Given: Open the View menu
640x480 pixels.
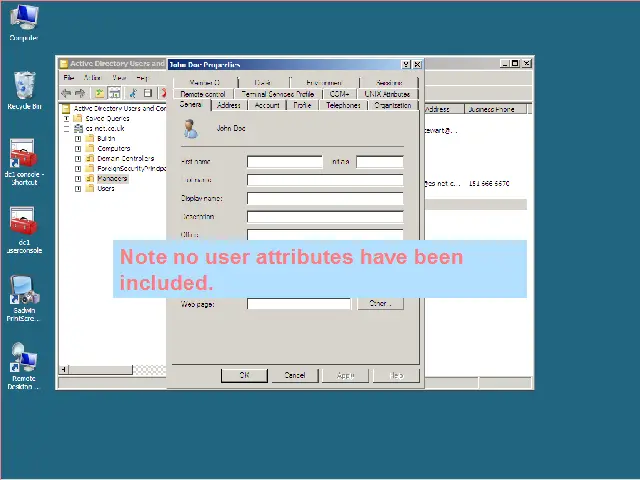Looking at the screenshot, I should [119, 78].
